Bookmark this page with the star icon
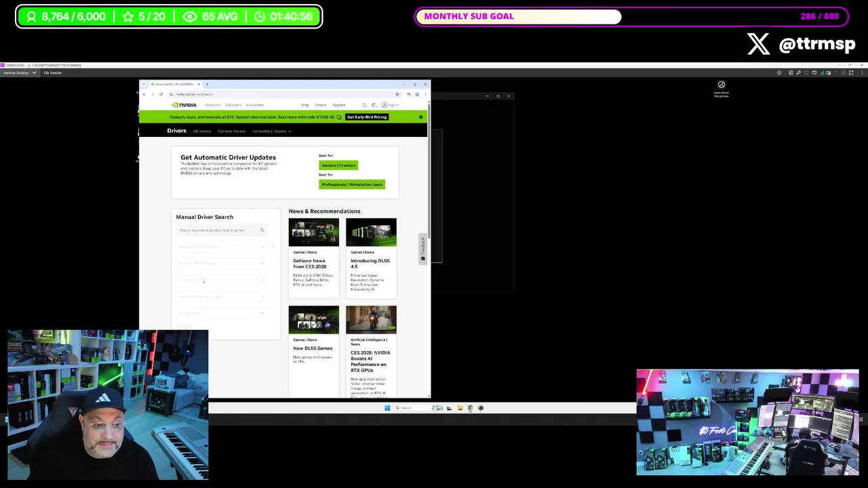The width and height of the screenshot is (868, 488). click(x=397, y=94)
